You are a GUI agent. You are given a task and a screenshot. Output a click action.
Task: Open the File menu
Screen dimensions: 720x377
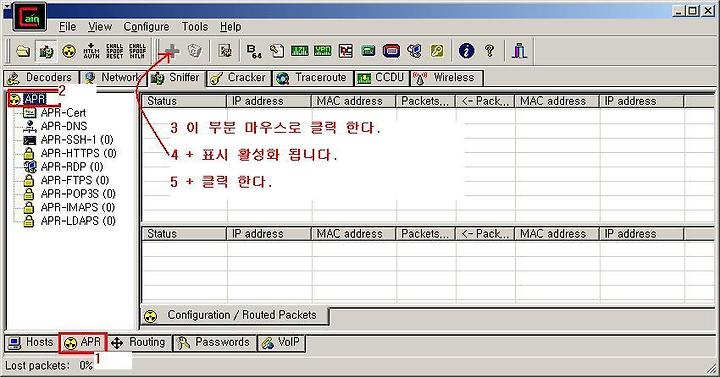68,27
